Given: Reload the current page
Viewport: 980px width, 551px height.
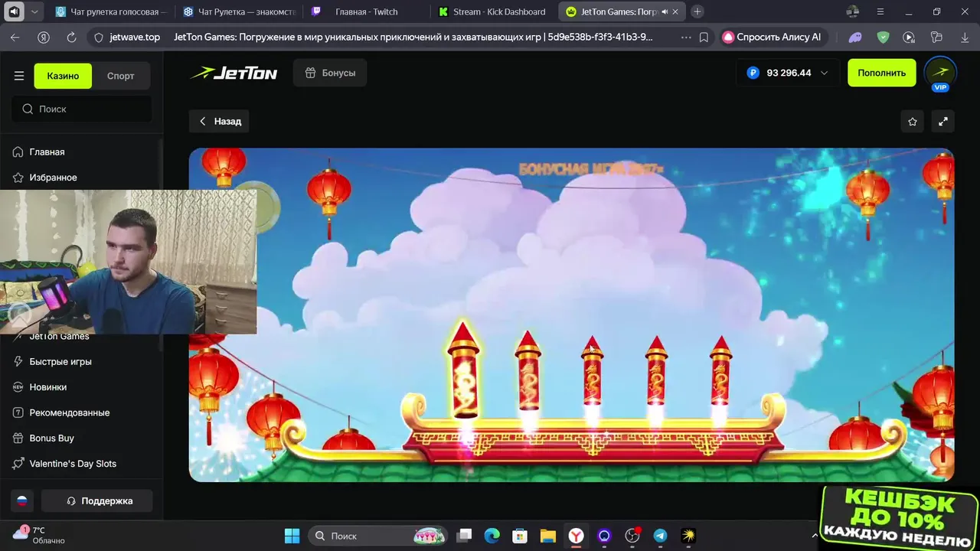Looking at the screenshot, I should (71, 37).
